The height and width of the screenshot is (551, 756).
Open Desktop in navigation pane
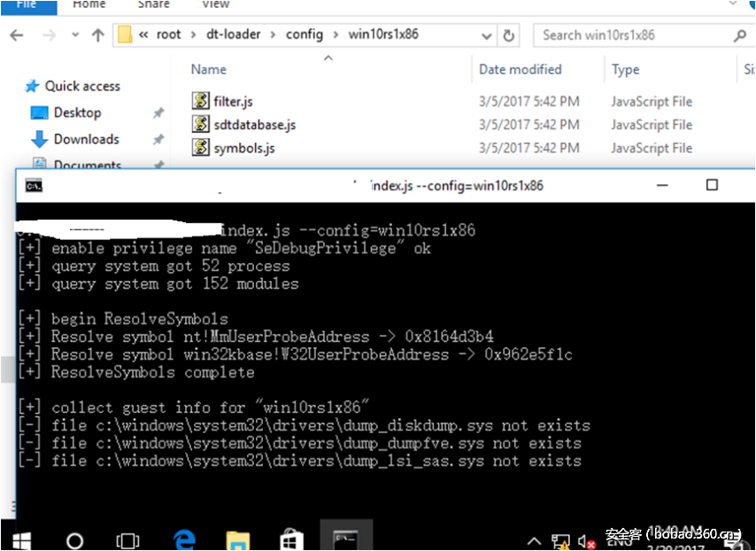77,113
